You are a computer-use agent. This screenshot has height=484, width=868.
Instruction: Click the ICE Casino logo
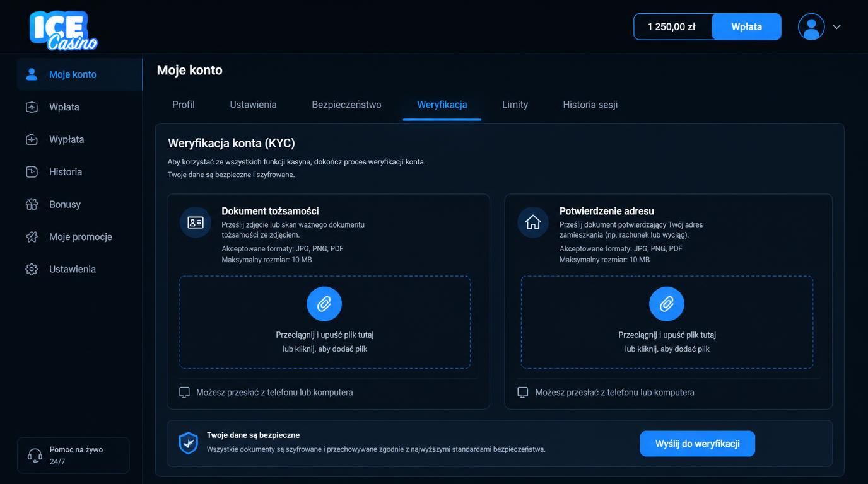point(64,30)
